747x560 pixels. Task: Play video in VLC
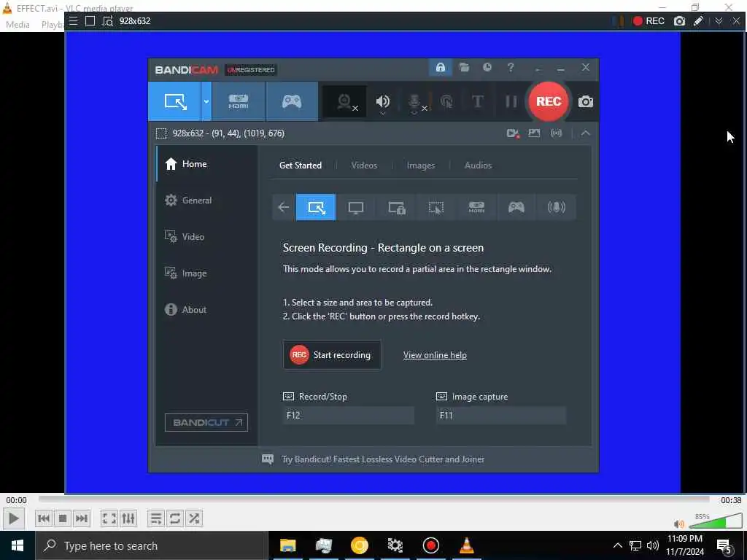(13, 518)
